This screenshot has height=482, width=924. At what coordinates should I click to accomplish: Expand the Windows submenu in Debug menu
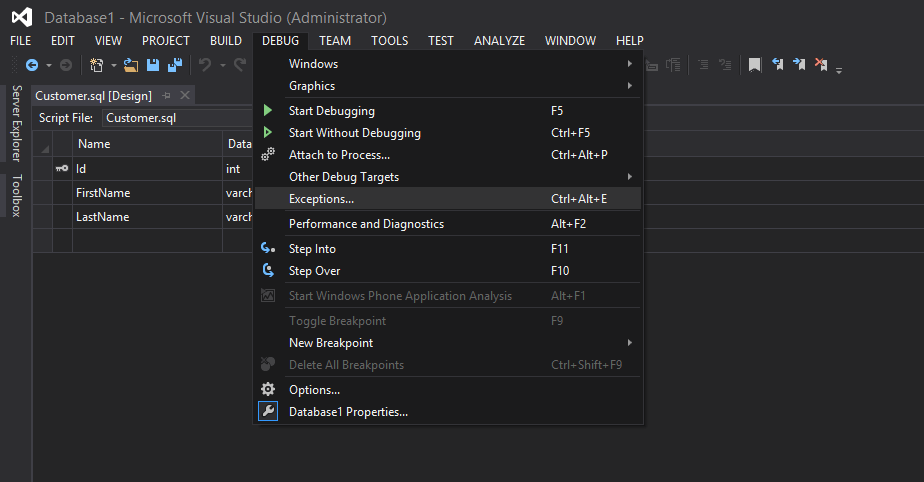448,64
